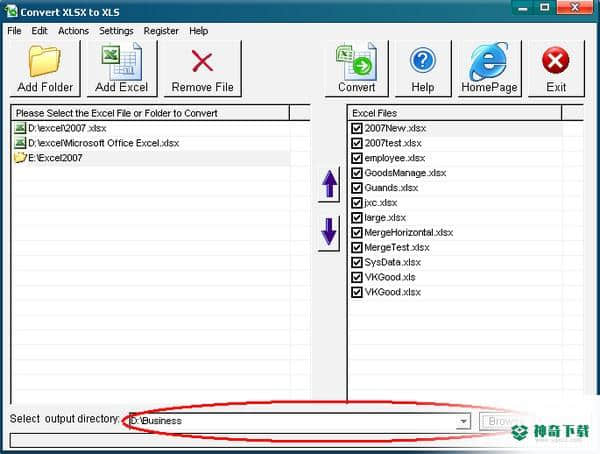Click the Add Folder toolbar icon

tap(45, 61)
